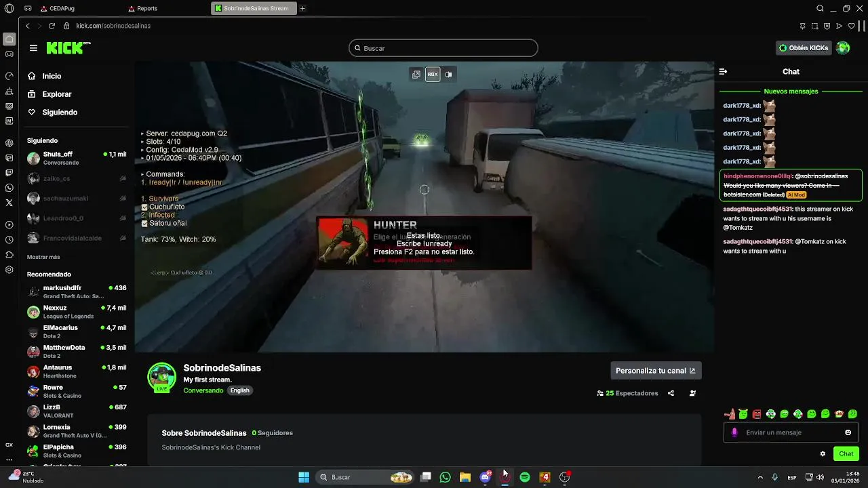Open Nexxuz recommended channel
The image size is (868, 488).
(77, 312)
